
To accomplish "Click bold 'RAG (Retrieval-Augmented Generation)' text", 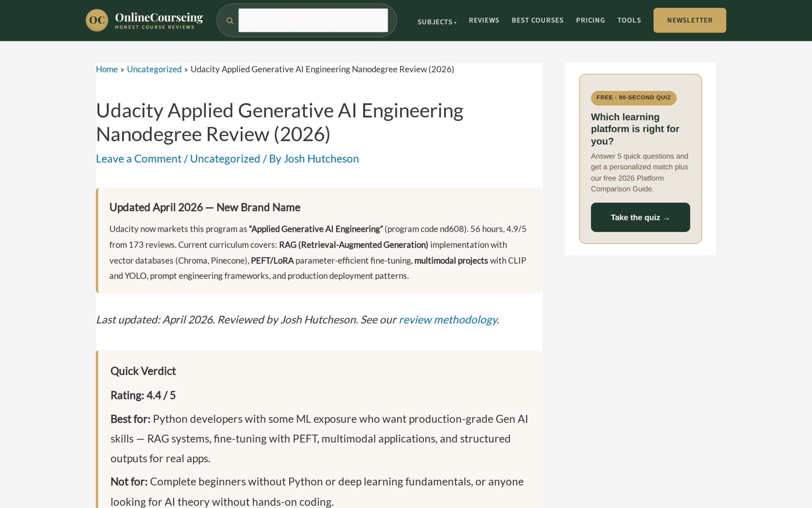I will (x=354, y=245).
